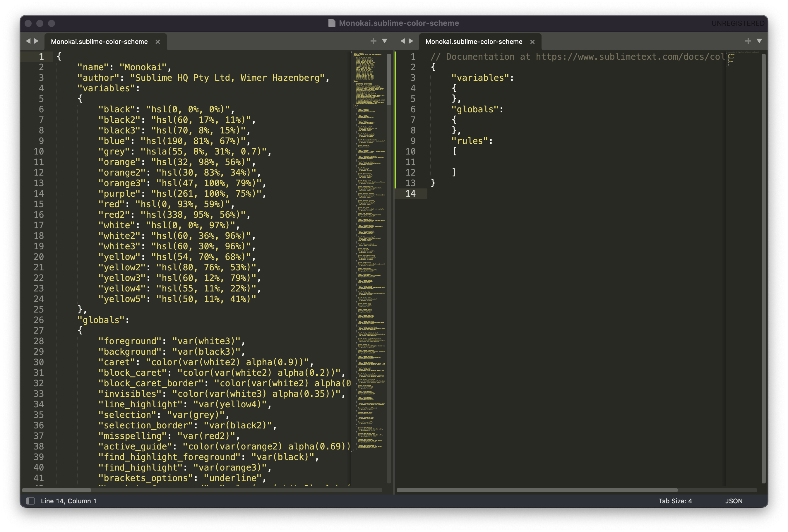Place cursor on "name": "Monokai" line
Image resolution: width=788 pixels, height=532 pixels.
(x=124, y=67)
